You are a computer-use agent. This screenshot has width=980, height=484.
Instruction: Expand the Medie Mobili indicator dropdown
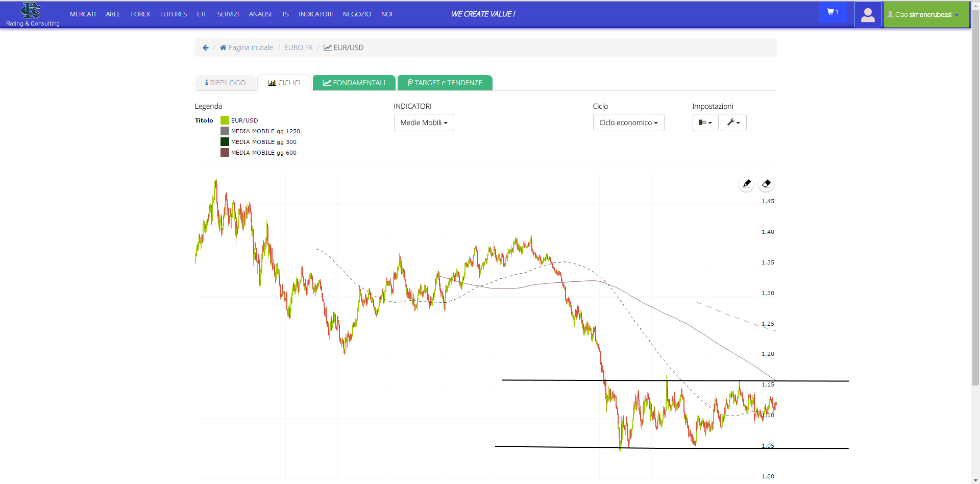pyautogui.click(x=424, y=123)
